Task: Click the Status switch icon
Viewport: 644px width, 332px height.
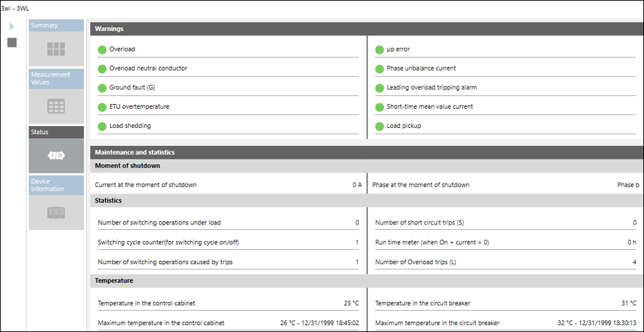Action: pos(56,155)
